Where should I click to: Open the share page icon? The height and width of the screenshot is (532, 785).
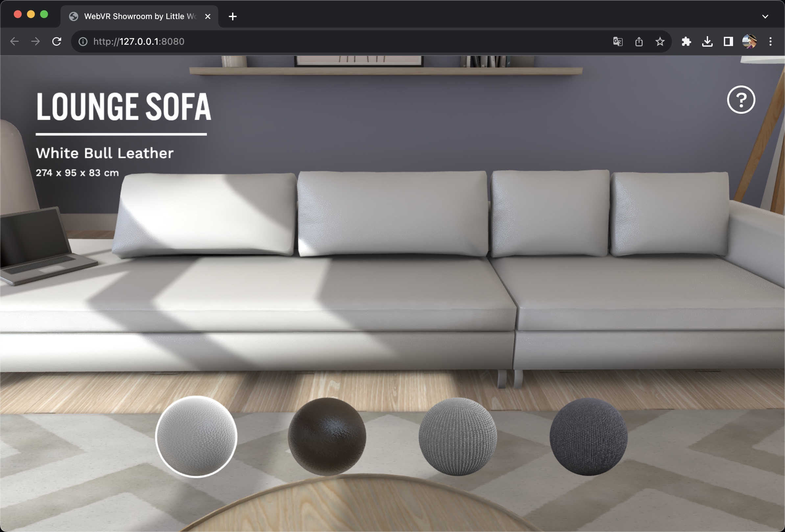click(x=639, y=41)
